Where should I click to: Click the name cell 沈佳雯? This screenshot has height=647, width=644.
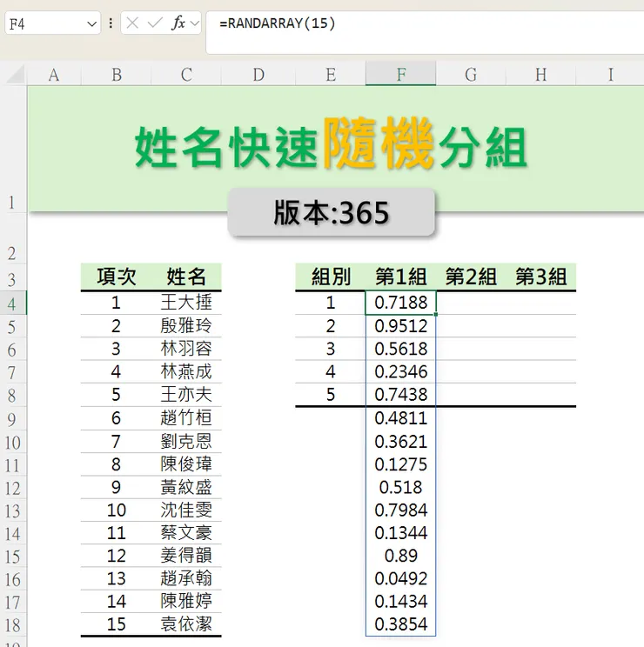tap(186, 510)
